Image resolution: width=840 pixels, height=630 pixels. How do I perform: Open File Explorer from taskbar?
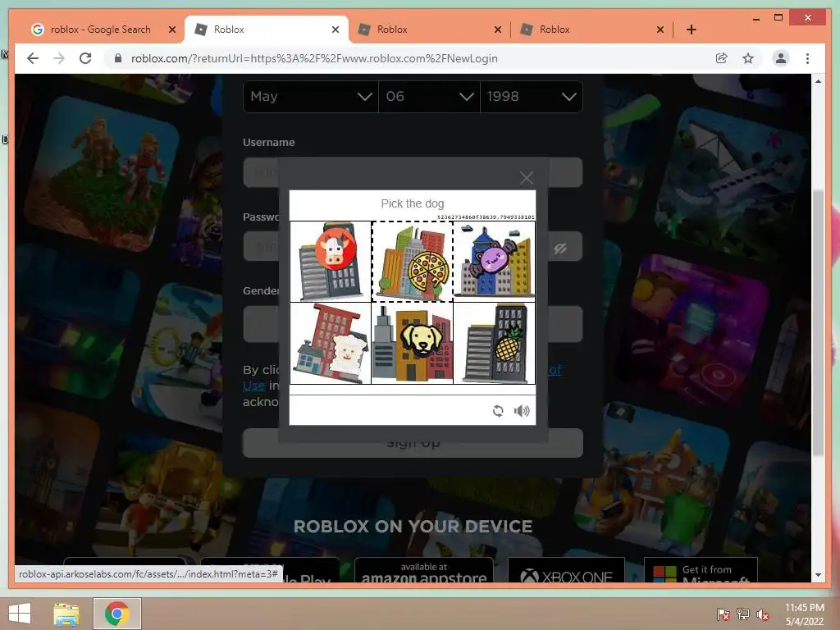coord(66,614)
